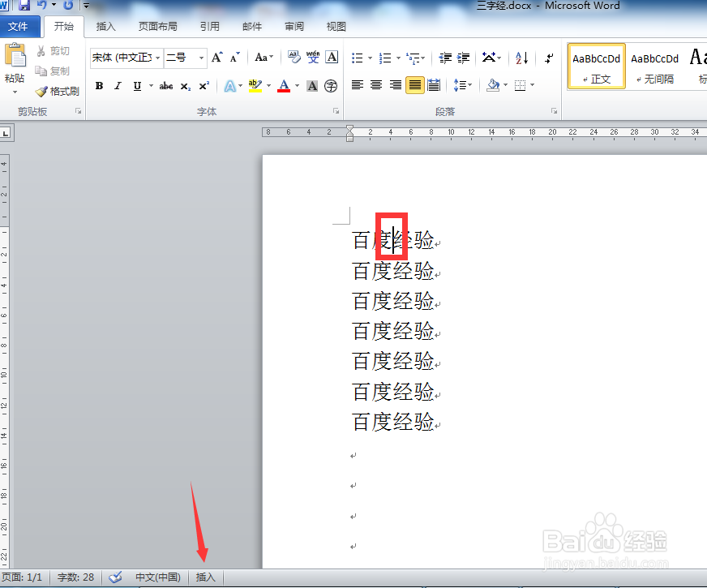
Task: Click the red font color button
Action: pyautogui.click(x=284, y=86)
